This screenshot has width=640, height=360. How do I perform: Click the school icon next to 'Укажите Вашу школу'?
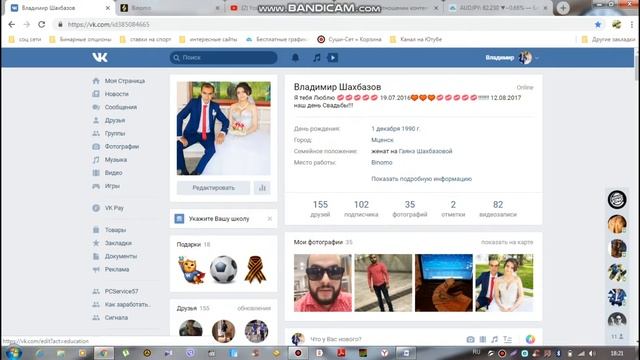coord(179,219)
